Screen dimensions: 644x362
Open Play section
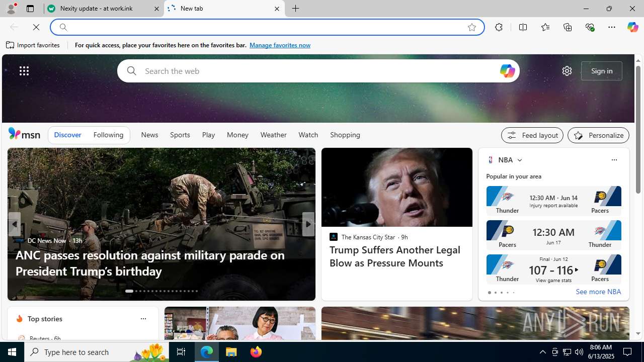point(208,135)
